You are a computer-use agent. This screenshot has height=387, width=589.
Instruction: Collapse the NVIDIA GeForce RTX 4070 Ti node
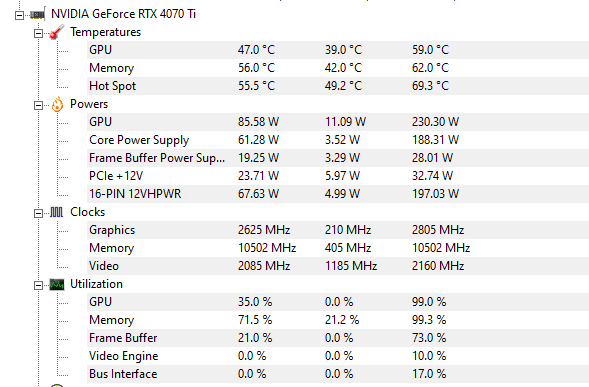click(20, 15)
